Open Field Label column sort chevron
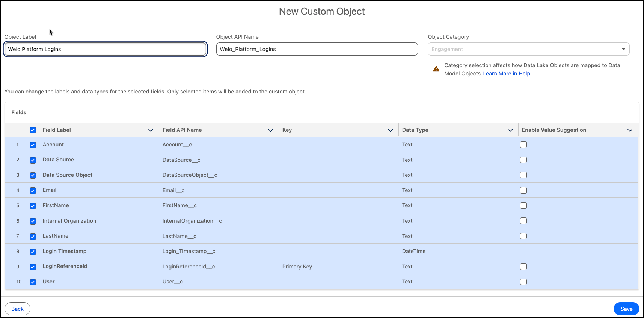 pyautogui.click(x=151, y=130)
